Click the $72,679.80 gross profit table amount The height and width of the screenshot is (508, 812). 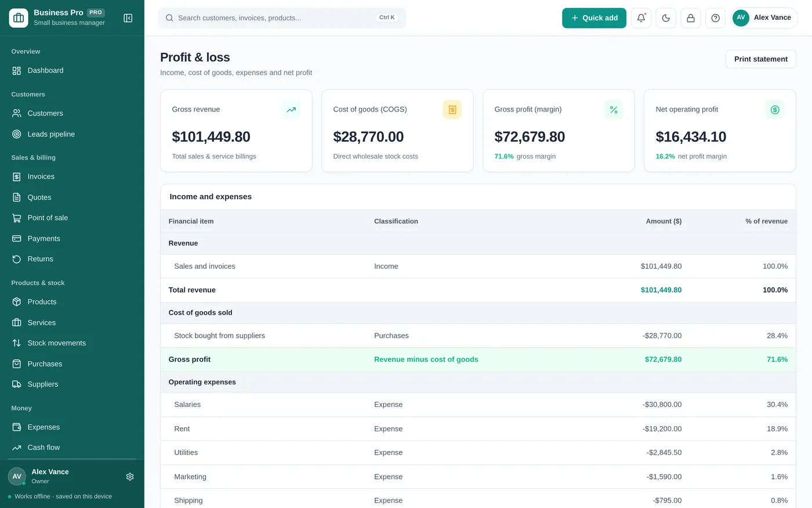click(663, 359)
